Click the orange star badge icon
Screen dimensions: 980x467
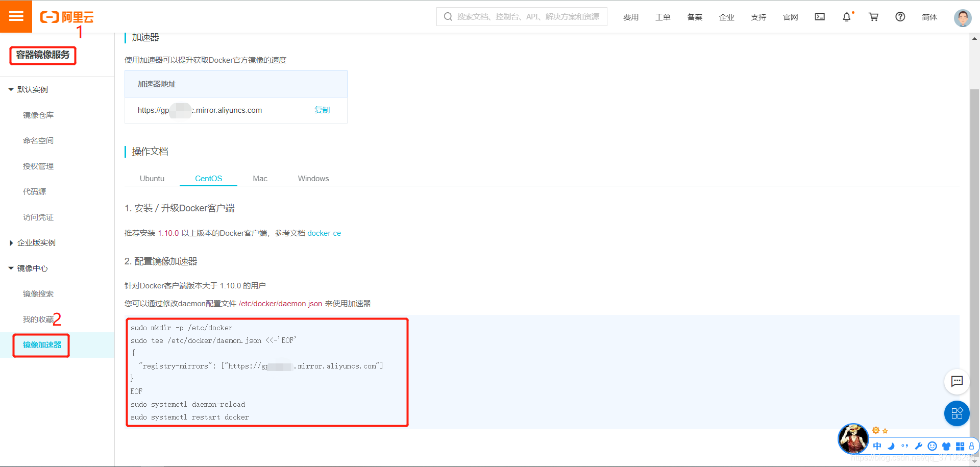(885, 431)
